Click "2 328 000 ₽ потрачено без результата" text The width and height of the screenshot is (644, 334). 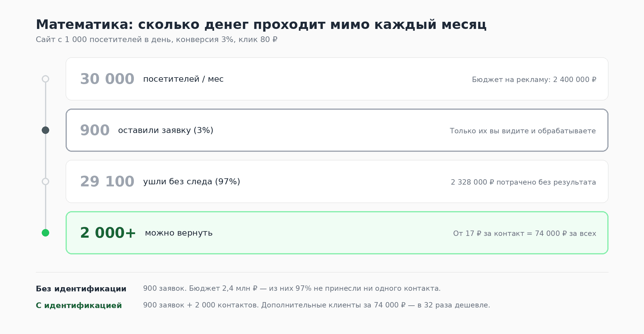[x=523, y=182]
